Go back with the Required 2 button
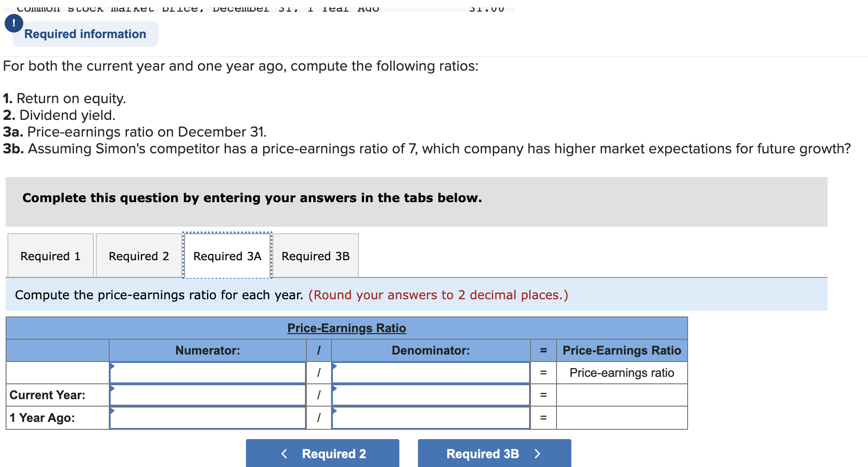 pyautogui.click(x=323, y=453)
